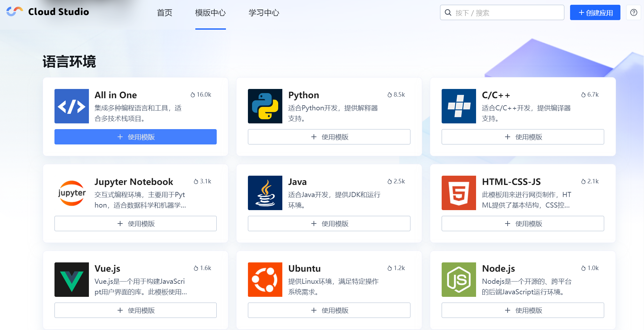This screenshot has width=644, height=330.
Task: Click the All in One code icon
Action: point(71,106)
